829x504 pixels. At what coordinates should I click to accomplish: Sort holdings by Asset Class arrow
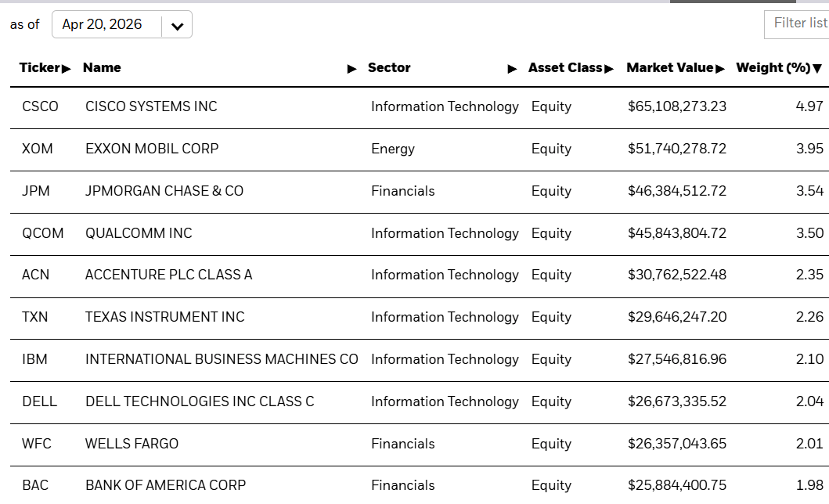609,69
